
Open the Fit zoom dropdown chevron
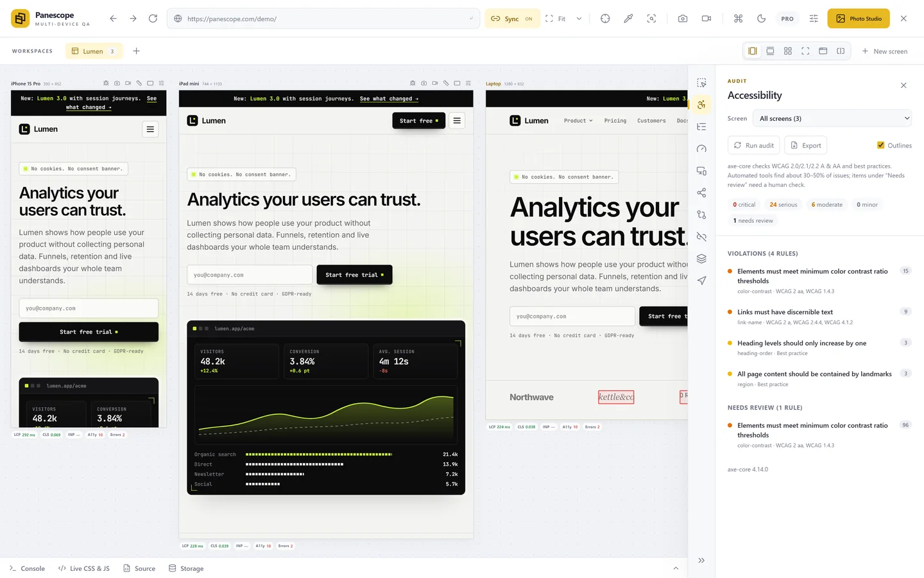(x=579, y=19)
